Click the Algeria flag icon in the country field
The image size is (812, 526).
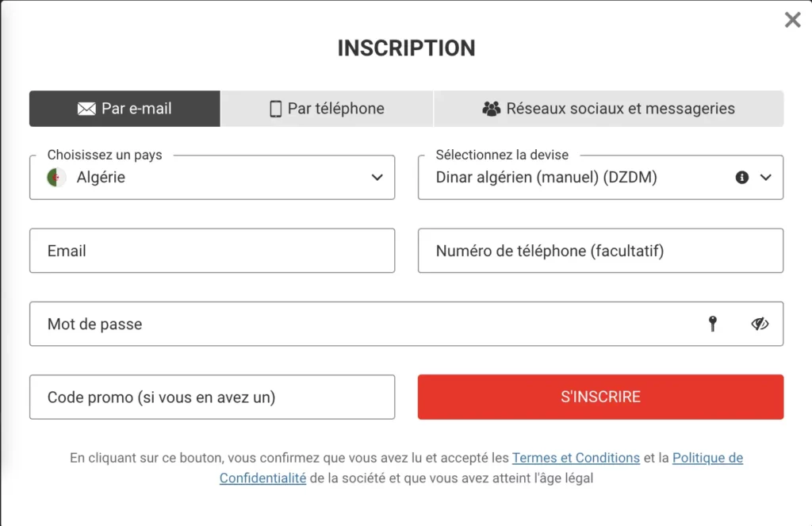(52, 178)
